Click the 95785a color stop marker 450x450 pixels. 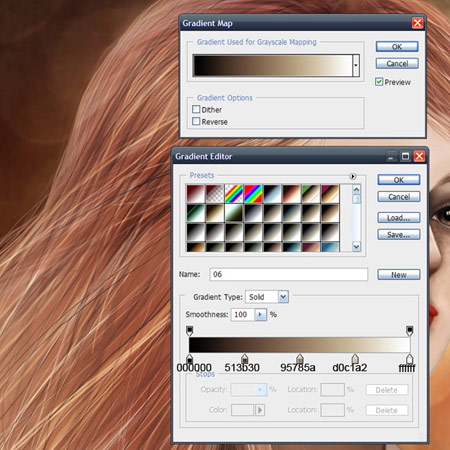coord(300,359)
